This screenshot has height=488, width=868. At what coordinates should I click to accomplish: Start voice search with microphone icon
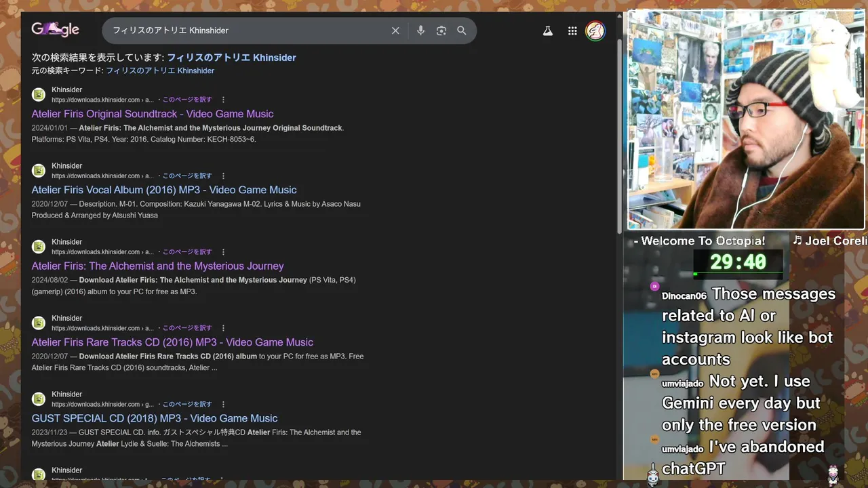[420, 30]
